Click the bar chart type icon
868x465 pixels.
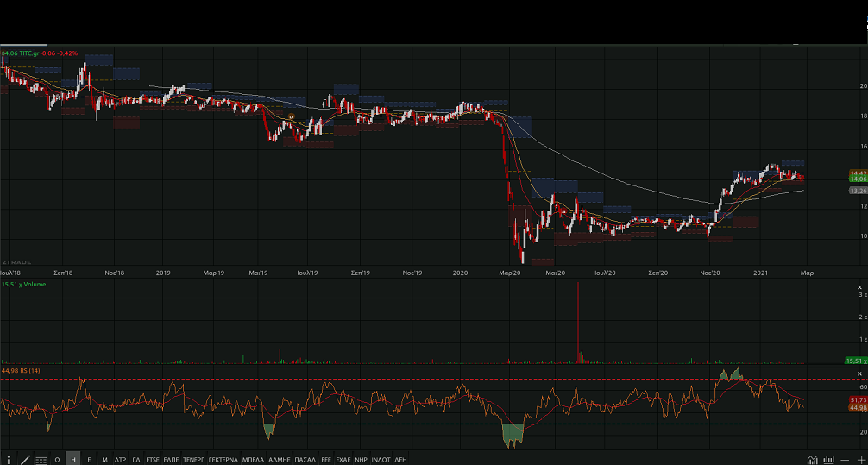click(829, 459)
